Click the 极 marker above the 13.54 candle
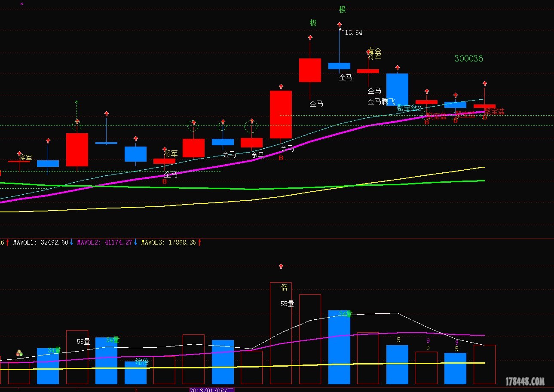Viewport: 554px width, 392px height. click(342, 9)
